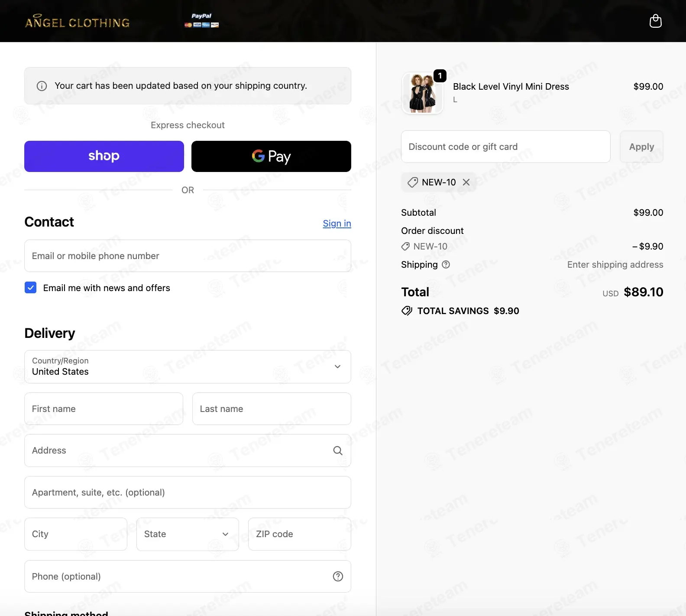Pay with Shop Pay express button

pyautogui.click(x=104, y=156)
